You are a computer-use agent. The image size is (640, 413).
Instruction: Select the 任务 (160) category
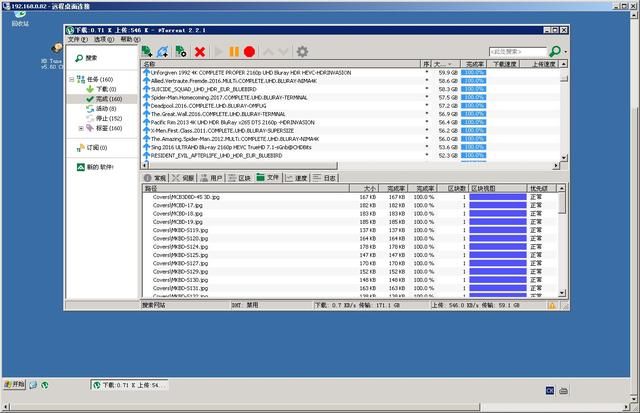click(95, 79)
